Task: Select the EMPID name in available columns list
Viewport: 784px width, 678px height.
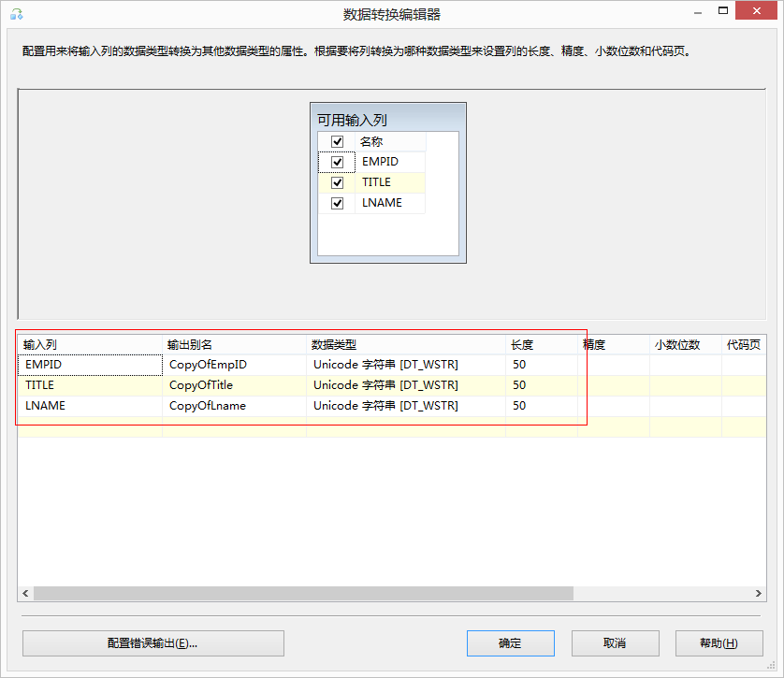Action: pyautogui.click(x=380, y=162)
